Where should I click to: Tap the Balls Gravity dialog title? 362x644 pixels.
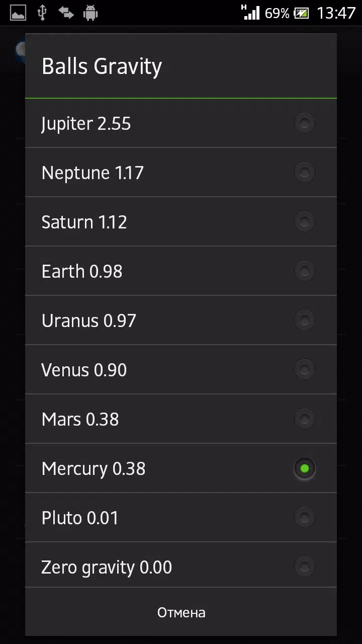102,66
